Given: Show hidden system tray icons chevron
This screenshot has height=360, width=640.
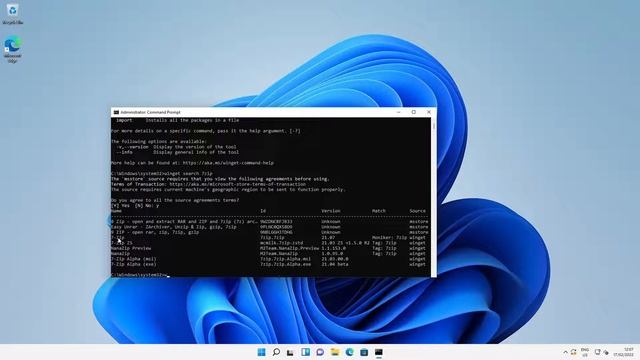Looking at the screenshot, I should click(x=565, y=352).
